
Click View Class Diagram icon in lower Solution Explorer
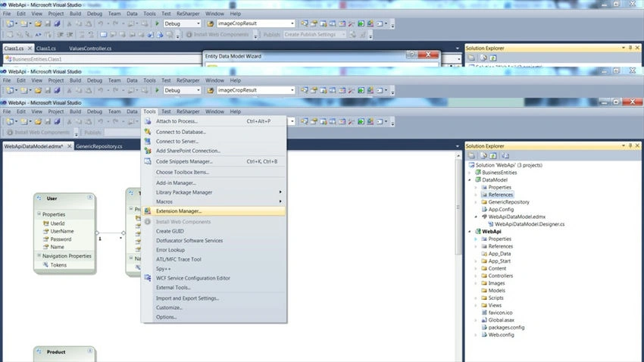pos(505,156)
